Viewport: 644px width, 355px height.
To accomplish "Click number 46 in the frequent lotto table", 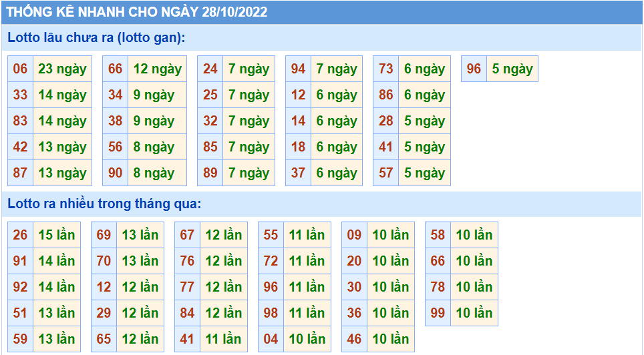I will coord(355,339).
